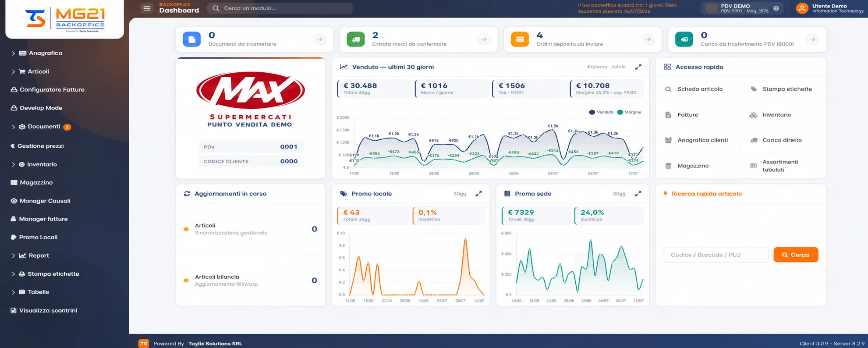Screen dimensions: 868x348
Task: Click the orange orders list icon
Action: click(520, 39)
